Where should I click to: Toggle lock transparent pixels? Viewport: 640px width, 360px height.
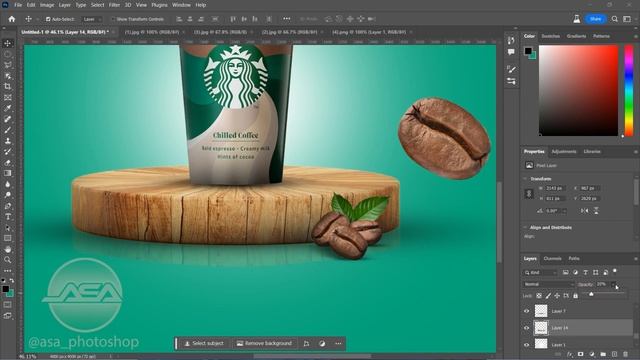(x=539, y=296)
